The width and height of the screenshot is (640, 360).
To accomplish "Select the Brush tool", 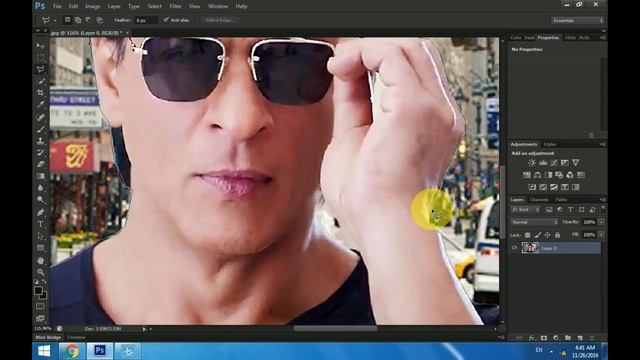I will click(40, 129).
